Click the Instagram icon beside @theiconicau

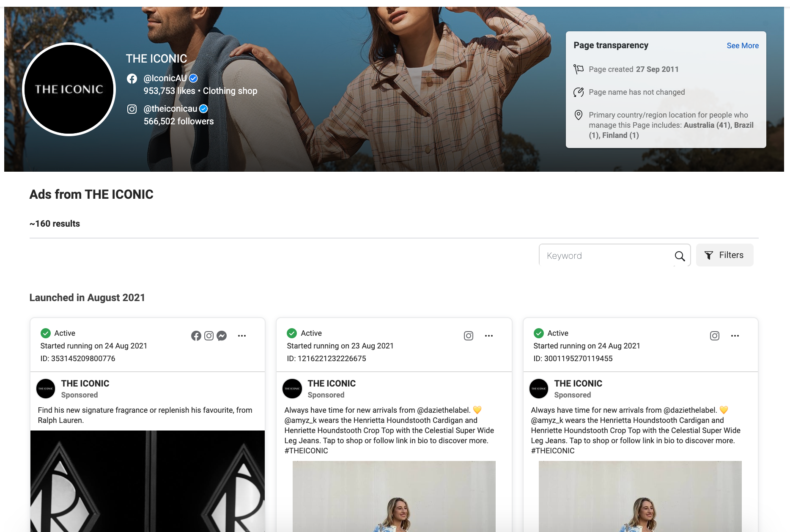click(x=132, y=109)
